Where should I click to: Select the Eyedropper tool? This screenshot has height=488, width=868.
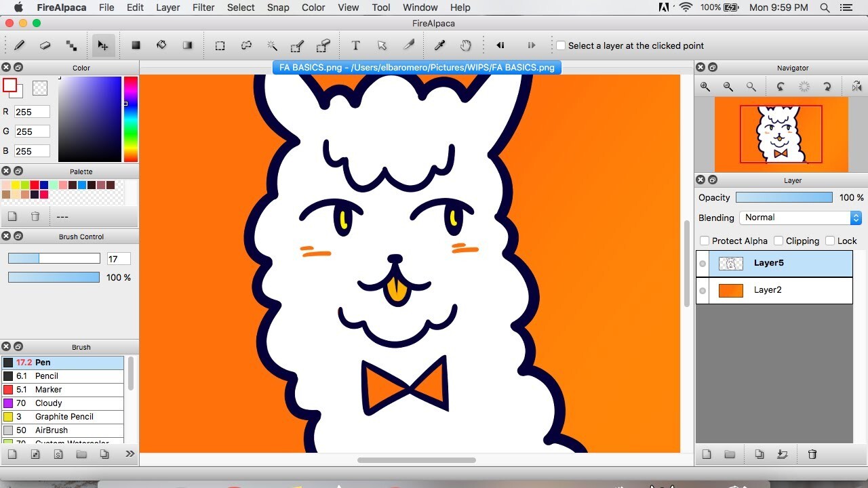439,45
